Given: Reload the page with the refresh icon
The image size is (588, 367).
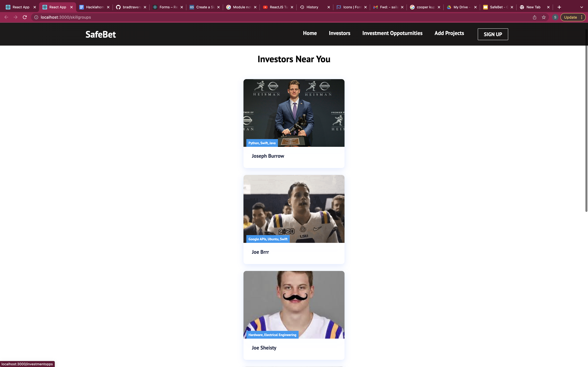Looking at the screenshot, I should (x=25, y=17).
